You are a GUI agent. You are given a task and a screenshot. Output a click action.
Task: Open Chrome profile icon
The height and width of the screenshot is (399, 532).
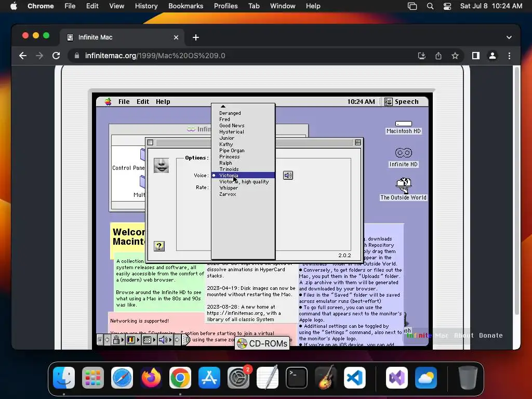493,56
